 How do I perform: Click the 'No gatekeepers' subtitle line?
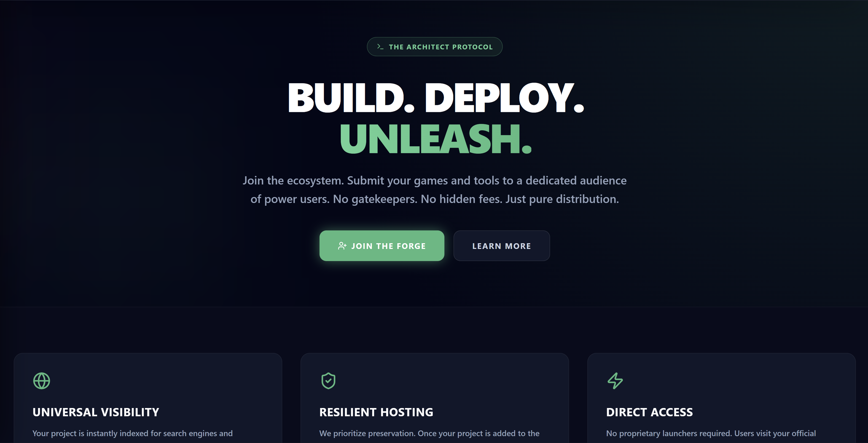coord(434,199)
